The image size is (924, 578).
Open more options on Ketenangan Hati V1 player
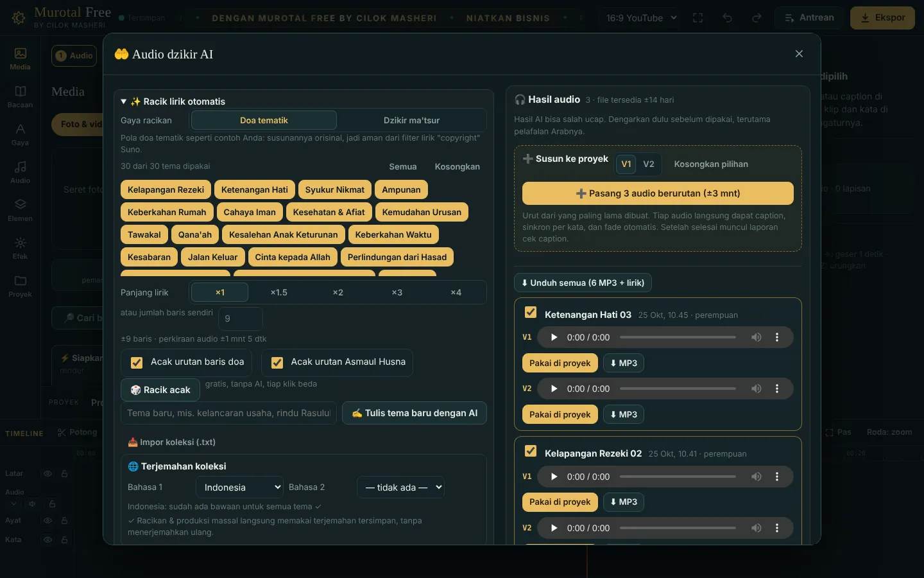(777, 337)
